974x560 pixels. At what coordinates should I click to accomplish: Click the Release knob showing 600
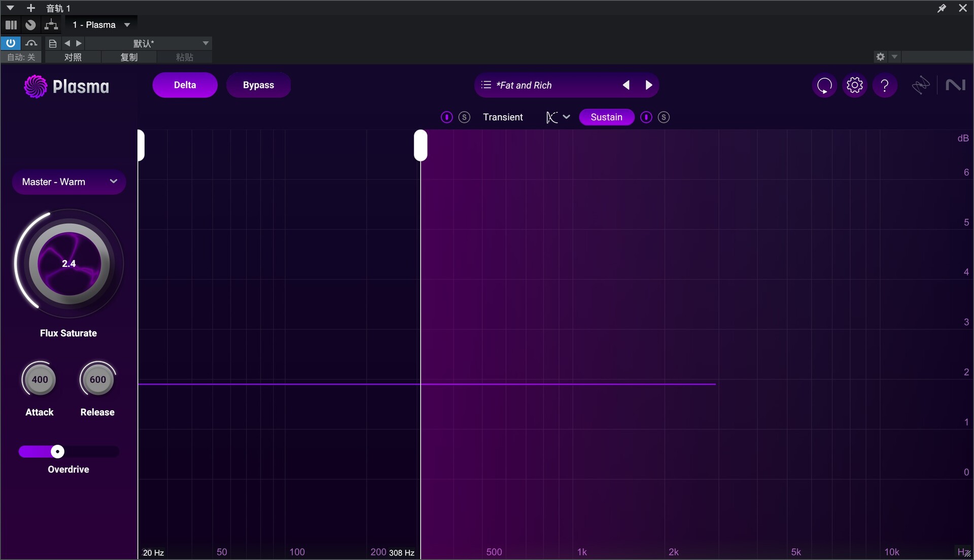click(97, 379)
